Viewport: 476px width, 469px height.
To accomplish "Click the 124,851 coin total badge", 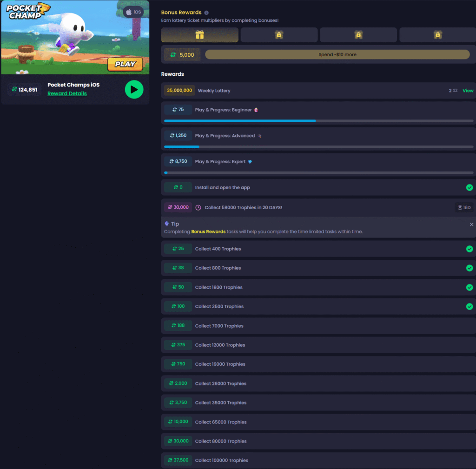I will pyautogui.click(x=25, y=90).
